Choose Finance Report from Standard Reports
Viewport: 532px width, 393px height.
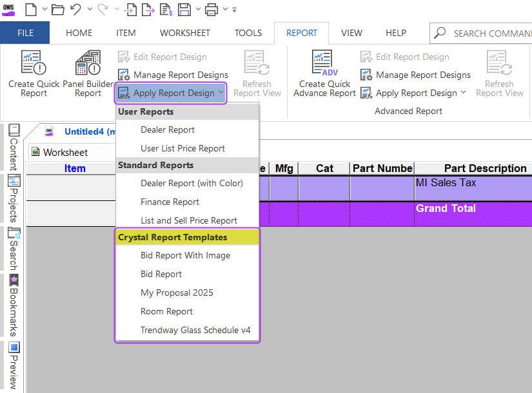pos(187,202)
